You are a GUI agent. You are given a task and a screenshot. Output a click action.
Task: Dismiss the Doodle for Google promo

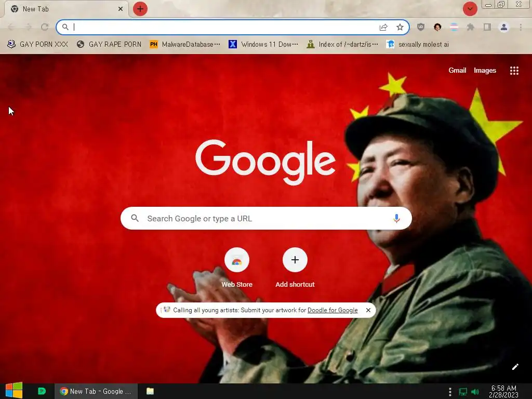[368, 310]
